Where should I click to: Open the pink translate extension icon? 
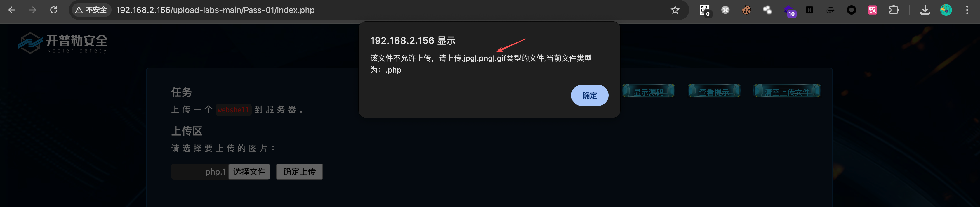click(x=872, y=10)
